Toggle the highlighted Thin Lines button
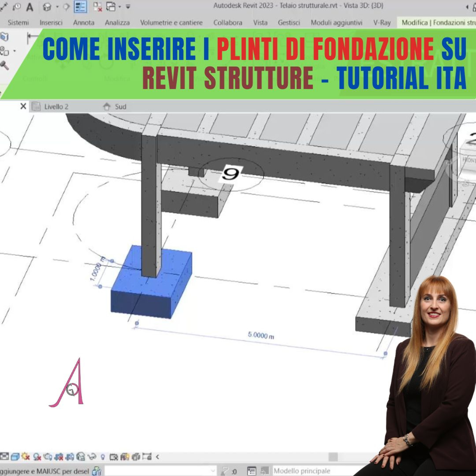 [x=81, y=7]
